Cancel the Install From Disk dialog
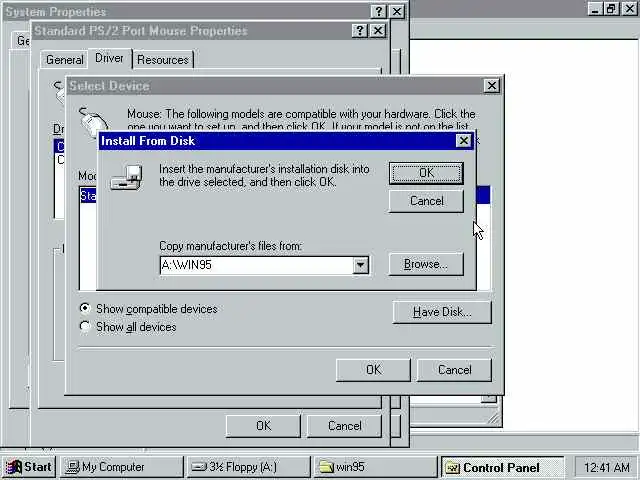The width and height of the screenshot is (640, 480). (426, 201)
